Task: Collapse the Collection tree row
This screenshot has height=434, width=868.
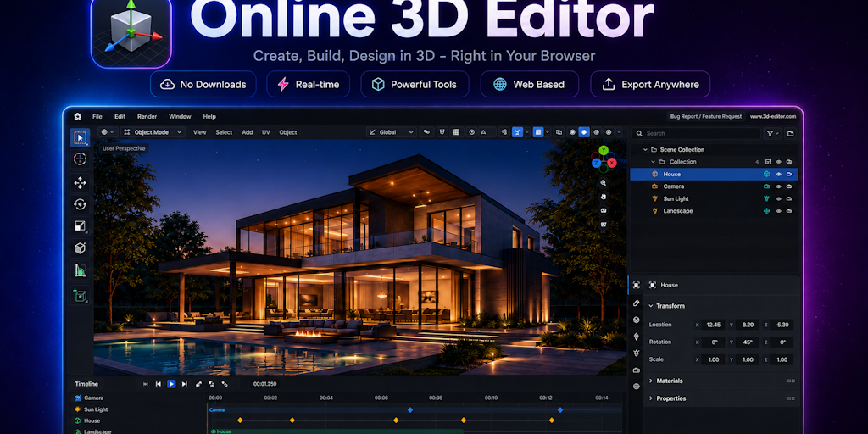Action: point(653,162)
